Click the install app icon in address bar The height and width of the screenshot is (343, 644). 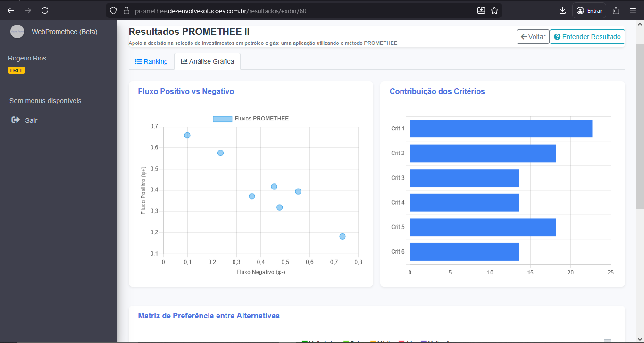pyautogui.click(x=481, y=10)
